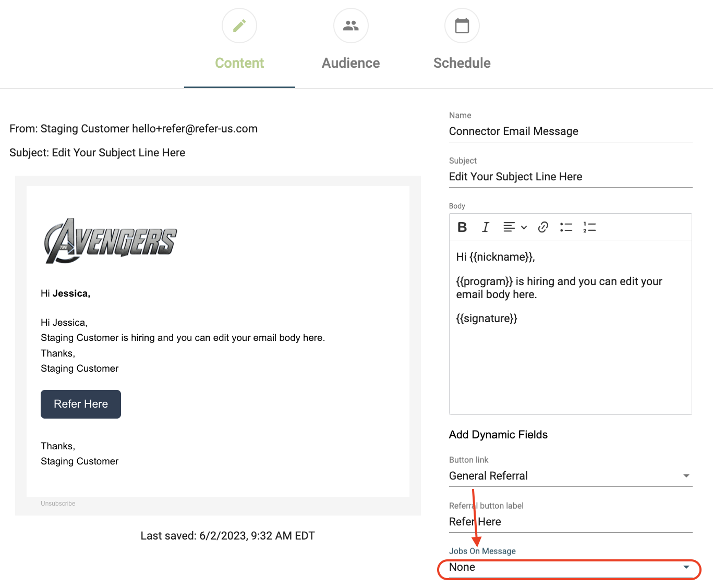The height and width of the screenshot is (588, 713).
Task: Apply bulleted list formatting
Action: tap(566, 227)
